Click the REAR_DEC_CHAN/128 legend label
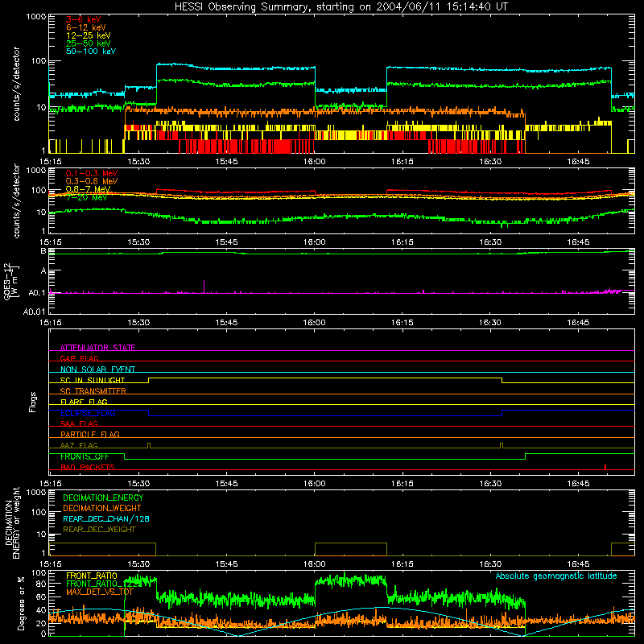644x644 pixels. pos(106,518)
